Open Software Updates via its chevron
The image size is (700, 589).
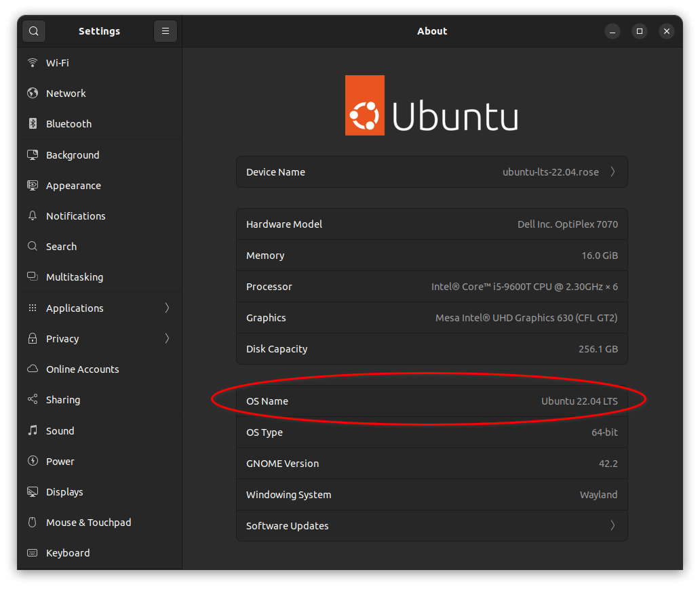point(612,525)
